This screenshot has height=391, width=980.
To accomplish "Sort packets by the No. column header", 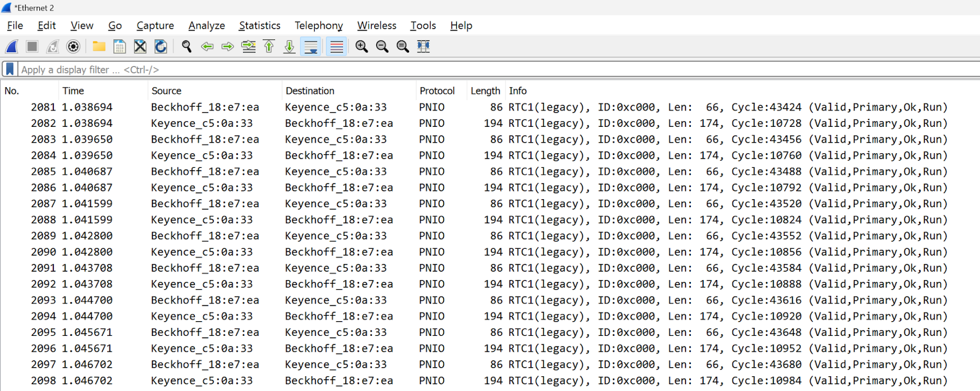I will coord(29,91).
